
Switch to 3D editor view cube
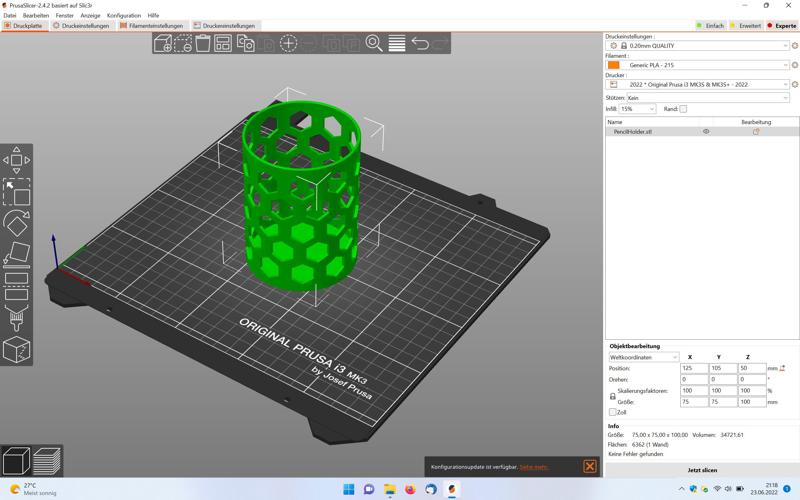click(16, 461)
